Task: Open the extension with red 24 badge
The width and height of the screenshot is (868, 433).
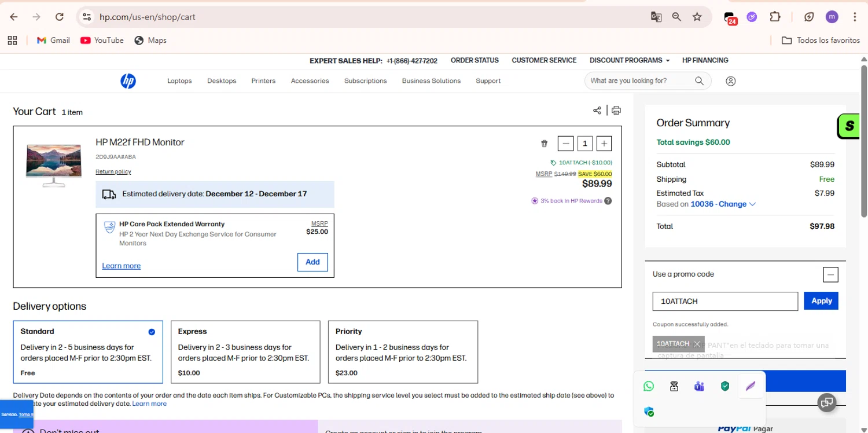Action: (730, 18)
